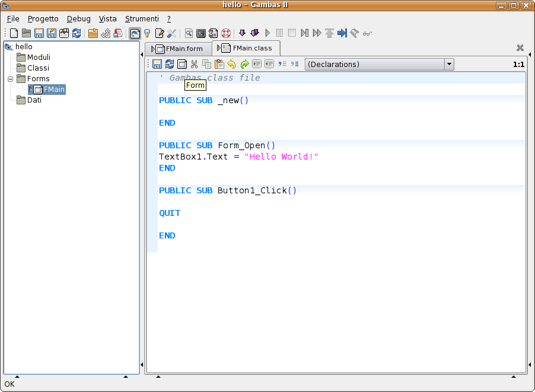Click the New project icon in main toolbar
Image resolution: width=535 pixels, height=392 pixels.
click(14, 33)
